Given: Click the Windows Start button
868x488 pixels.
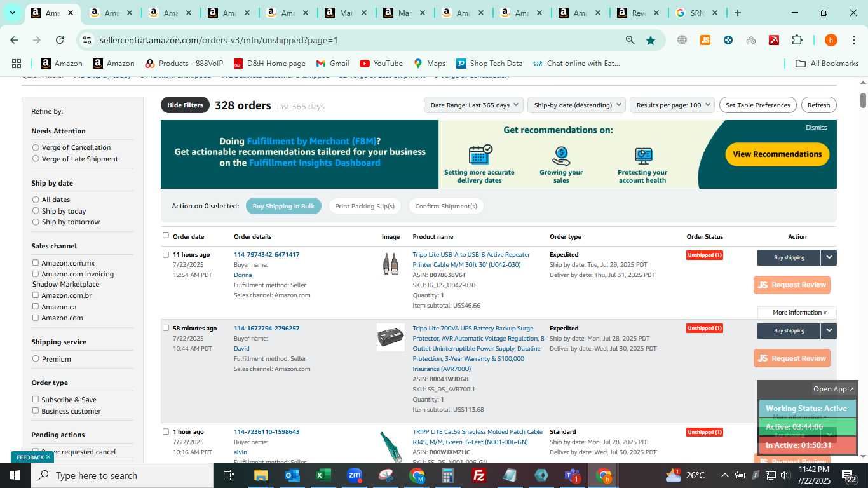Looking at the screenshot, I should click(15, 475).
